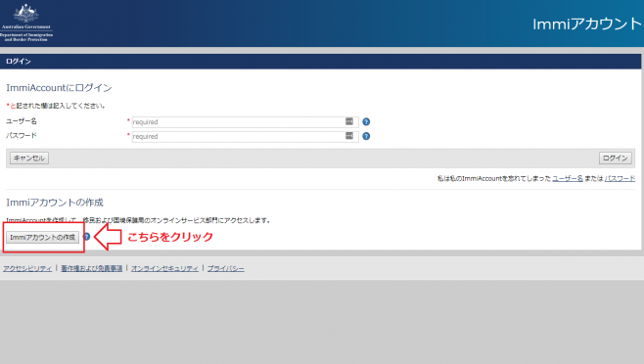Click the Australian Government logo
The width and height of the screenshot is (644, 364).
pos(25,23)
